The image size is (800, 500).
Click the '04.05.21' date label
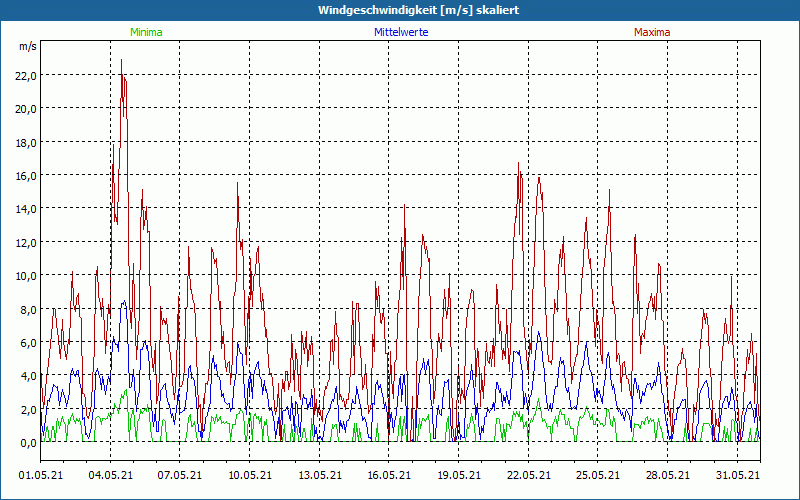111,475
